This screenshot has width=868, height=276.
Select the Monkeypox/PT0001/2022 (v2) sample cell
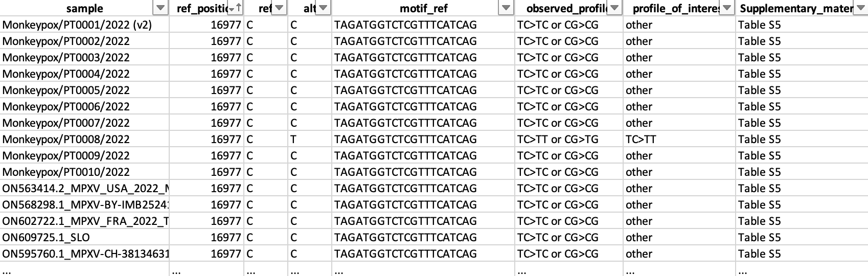tap(77, 25)
